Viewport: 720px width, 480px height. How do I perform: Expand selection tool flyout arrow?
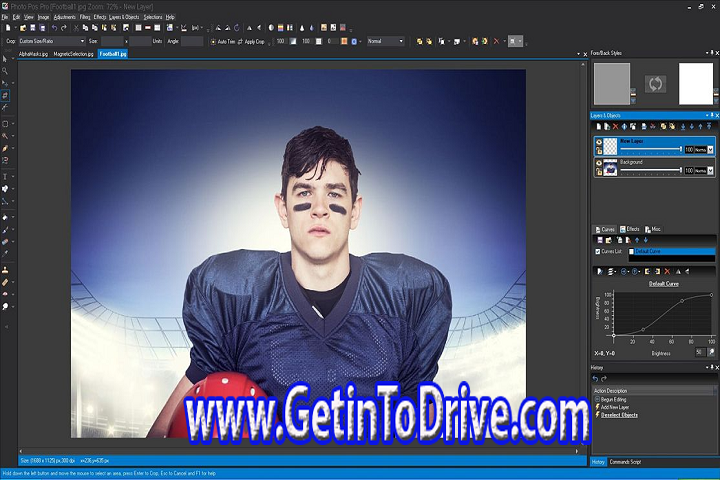click(13, 124)
